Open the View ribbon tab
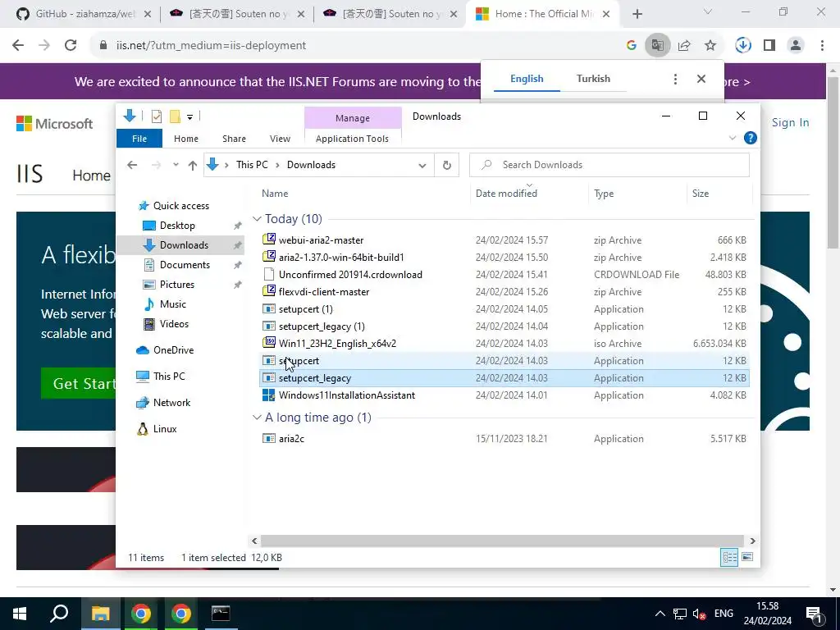This screenshot has width=840, height=630. (x=280, y=139)
